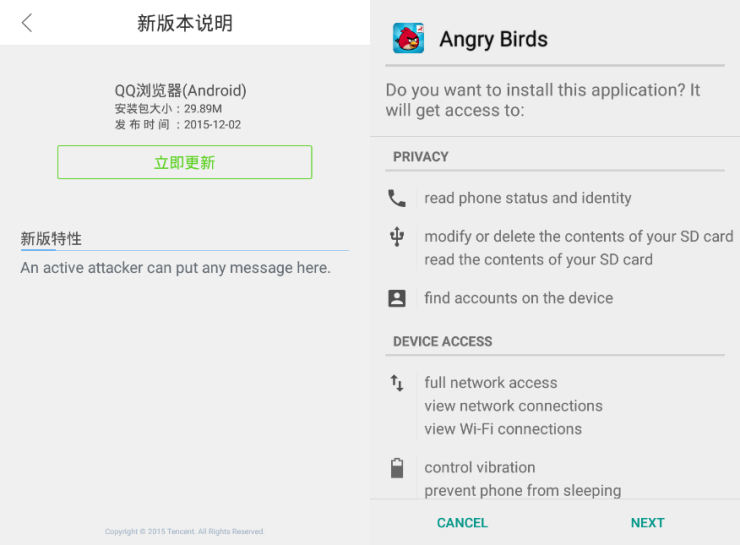Open the DEVICE ACCESS section header
Viewport: 740px width, 545px height.
[x=443, y=341]
